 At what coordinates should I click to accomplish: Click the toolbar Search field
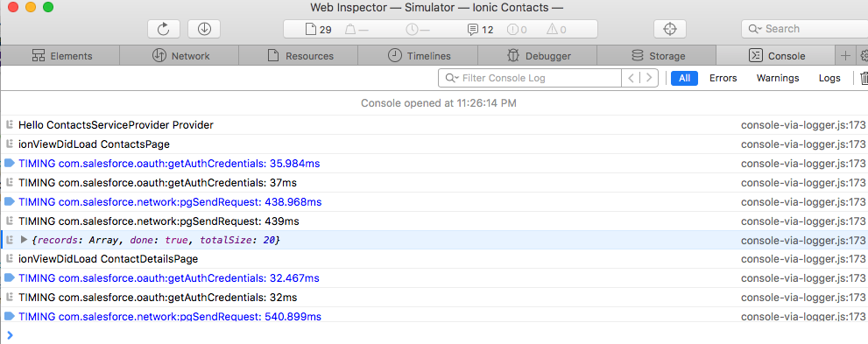tap(804, 29)
